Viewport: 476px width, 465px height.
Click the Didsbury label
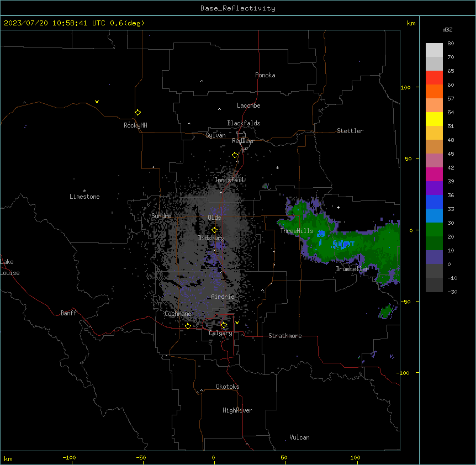point(211,238)
